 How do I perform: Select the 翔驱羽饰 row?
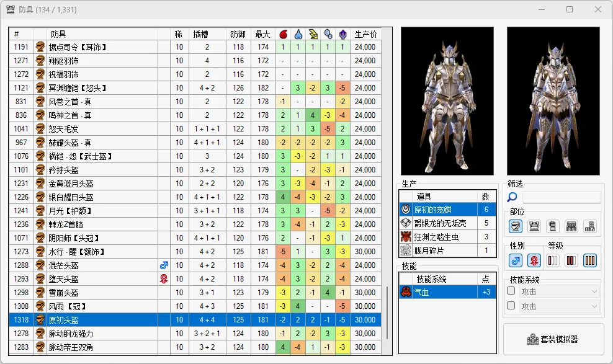coord(195,61)
